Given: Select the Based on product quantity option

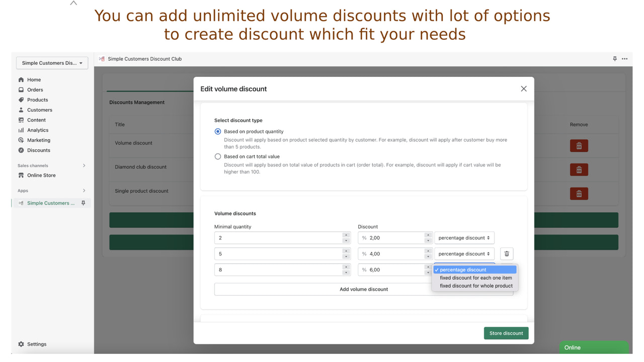Looking at the screenshot, I should tap(217, 131).
